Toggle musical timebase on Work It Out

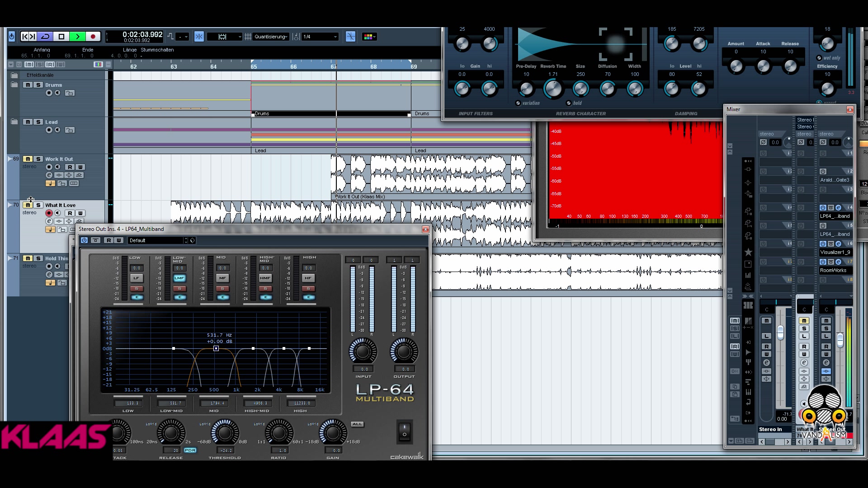pos(50,183)
